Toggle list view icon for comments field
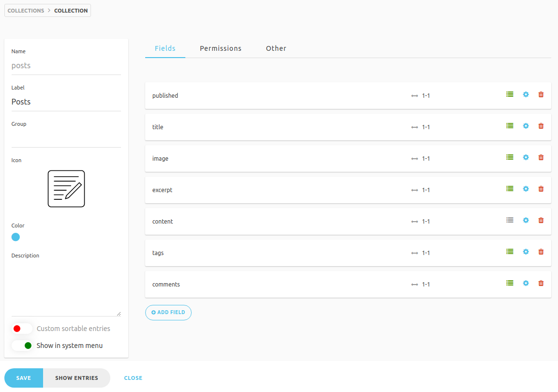 (x=510, y=283)
